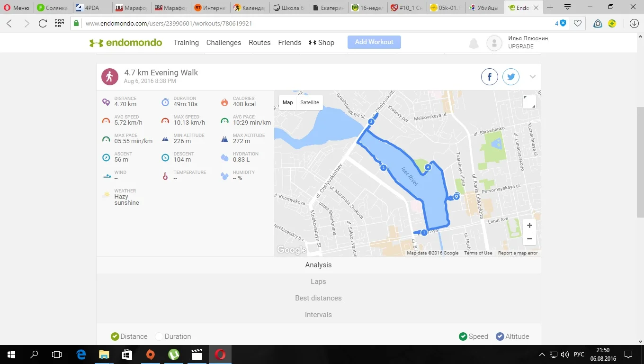
Task: Open the browser downloads arrow
Action: click(x=635, y=23)
